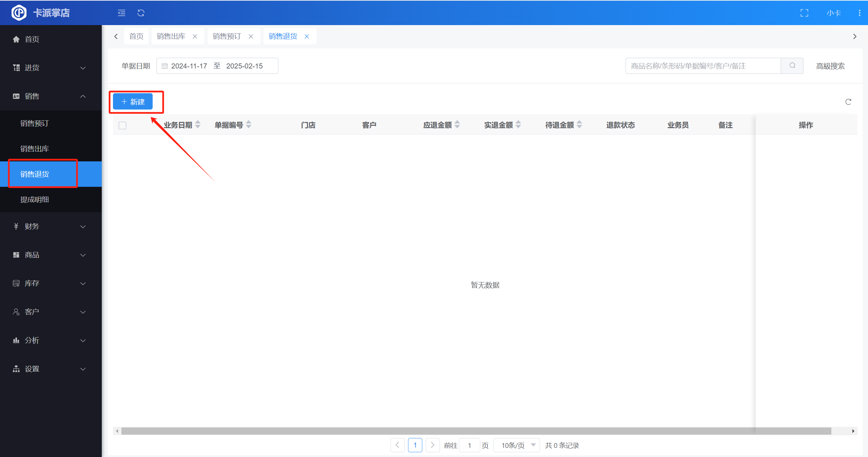Open 提成明细 in the sidebar
Viewport: 868px width, 457px height.
coord(35,199)
